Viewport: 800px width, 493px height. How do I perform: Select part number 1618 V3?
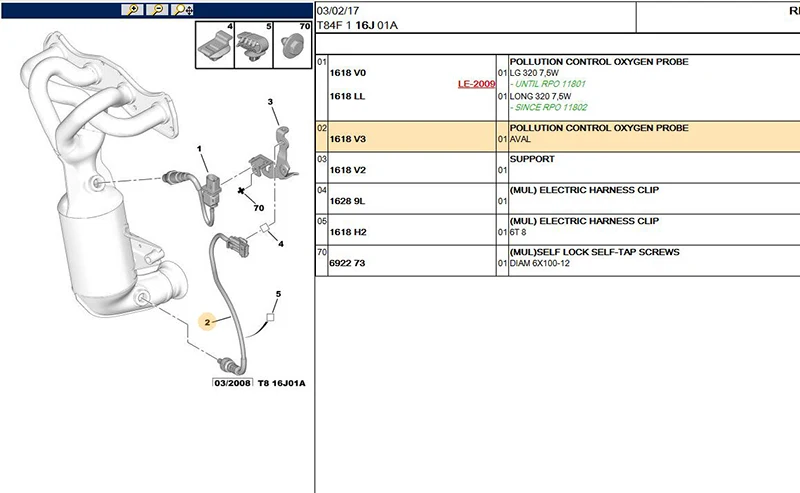click(347, 139)
